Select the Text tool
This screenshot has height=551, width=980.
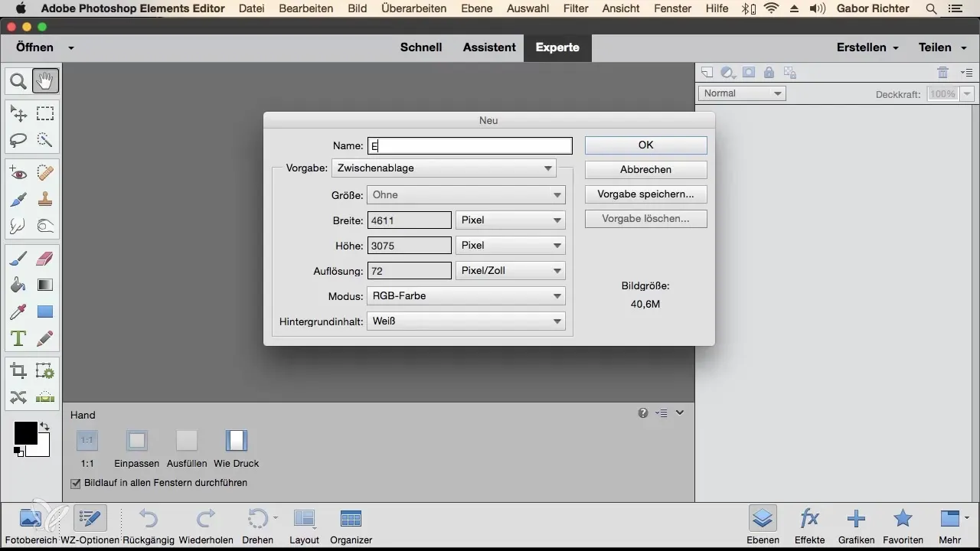pyautogui.click(x=18, y=337)
